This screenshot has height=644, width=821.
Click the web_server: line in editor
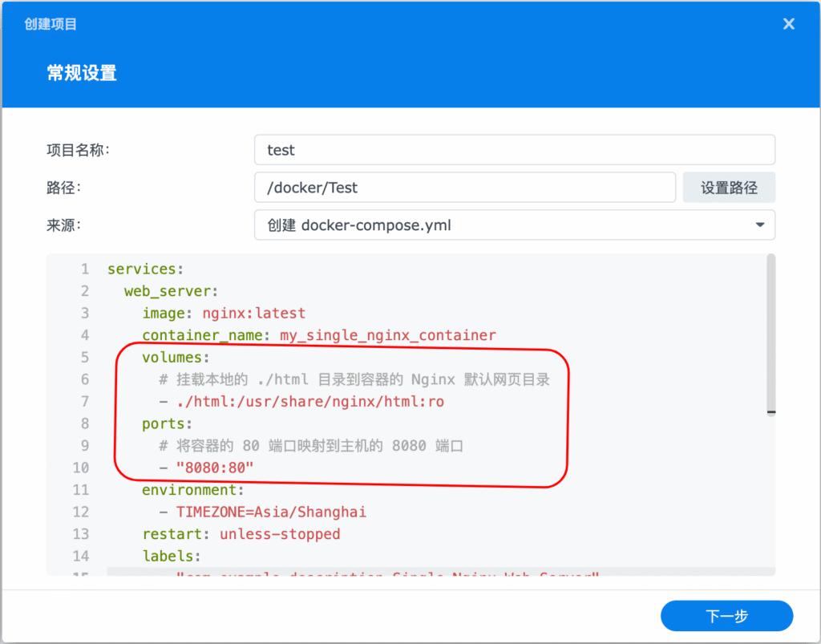(171, 290)
